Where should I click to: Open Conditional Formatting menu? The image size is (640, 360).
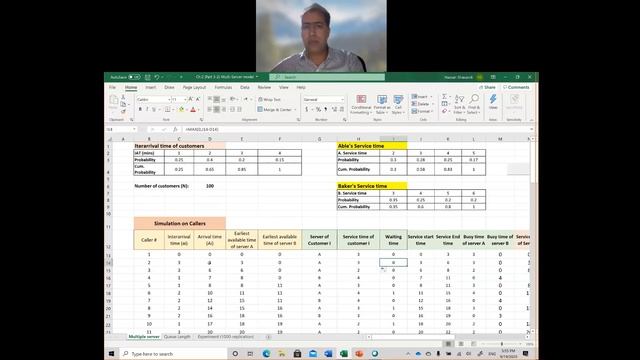coord(361,104)
